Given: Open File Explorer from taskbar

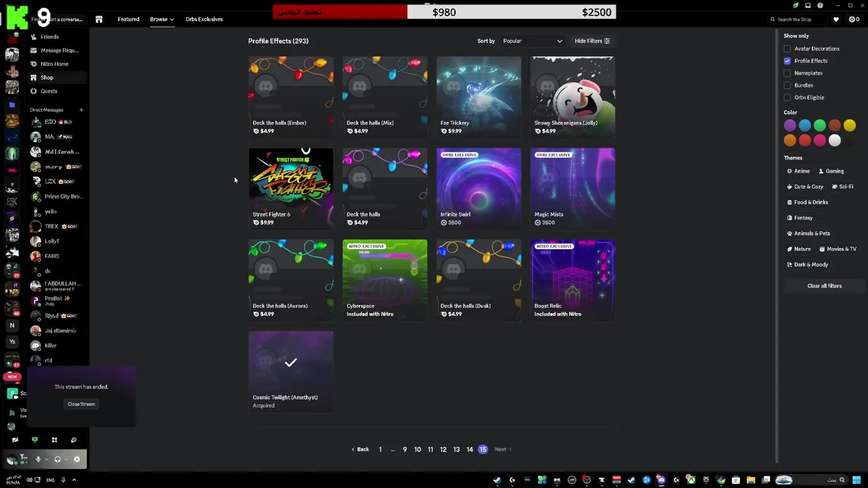Looking at the screenshot, I should click(x=751, y=481).
